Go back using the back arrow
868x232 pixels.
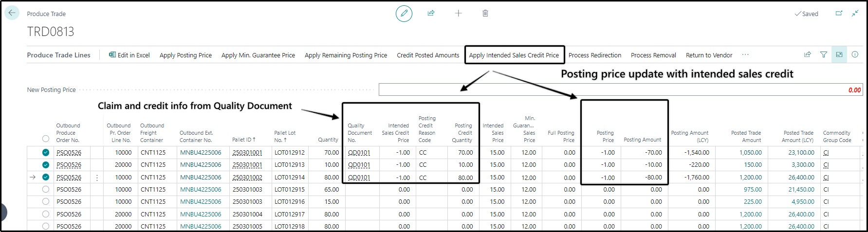[x=12, y=13]
